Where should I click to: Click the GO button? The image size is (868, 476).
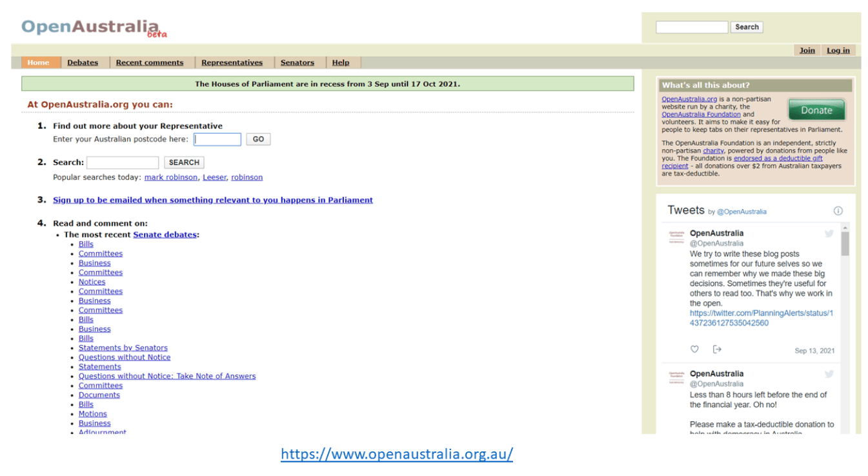click(x=258, y=139)
